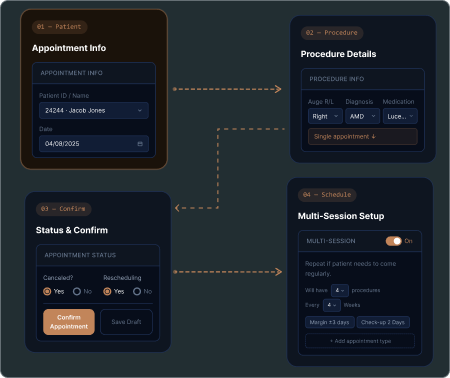Image resolution: width=450 pixels, height=378 pixels.
Task: Click the APPOINTMENT INFO section header
Action: (x=94, y=73)
